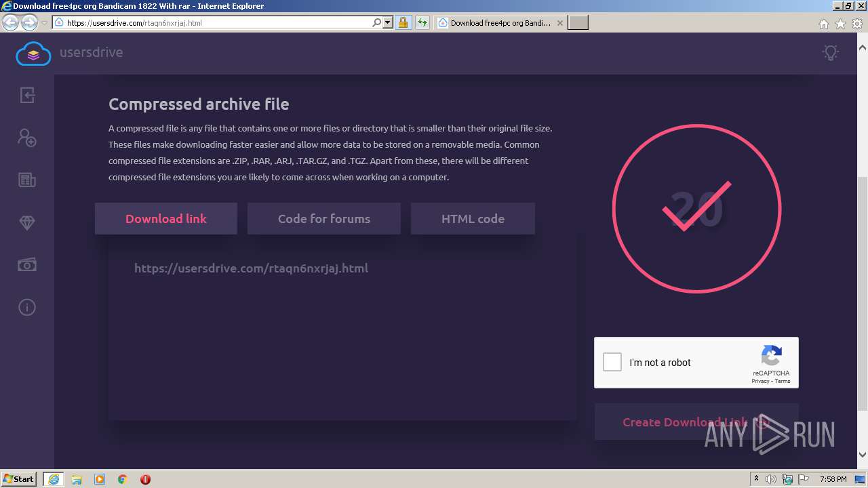The height and width of the screenshot is (488, 868).
Task: Click the browser Forward button
Action: (x=29, y=22)
